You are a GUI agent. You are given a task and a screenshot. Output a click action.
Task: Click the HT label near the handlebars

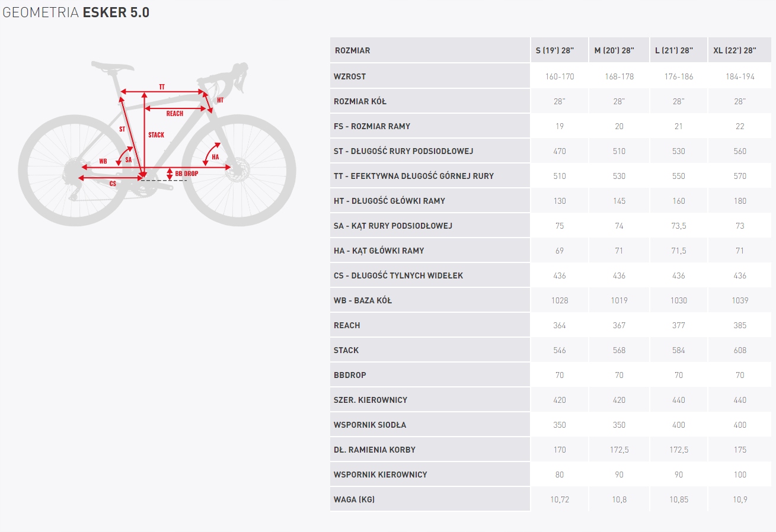point(220,100)
